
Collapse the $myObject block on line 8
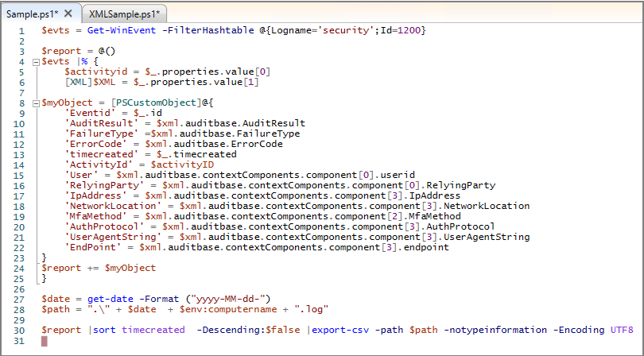36,103
